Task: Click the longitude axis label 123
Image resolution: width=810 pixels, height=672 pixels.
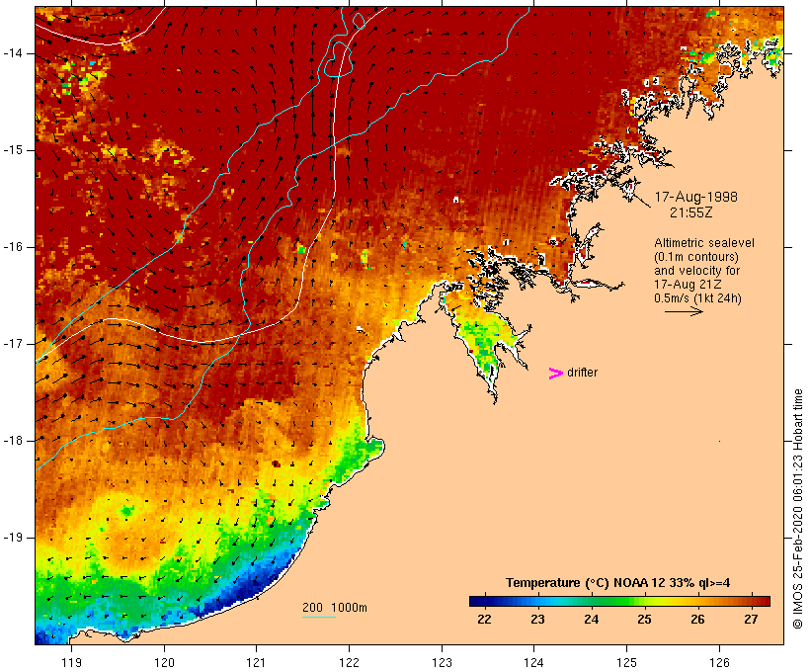Action: (442, 662)
